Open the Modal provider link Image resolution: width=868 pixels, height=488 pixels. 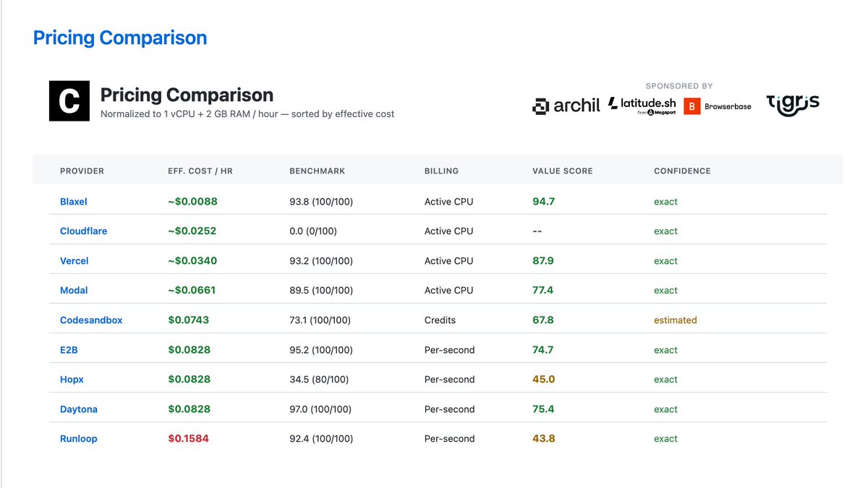tap(74, 291)
